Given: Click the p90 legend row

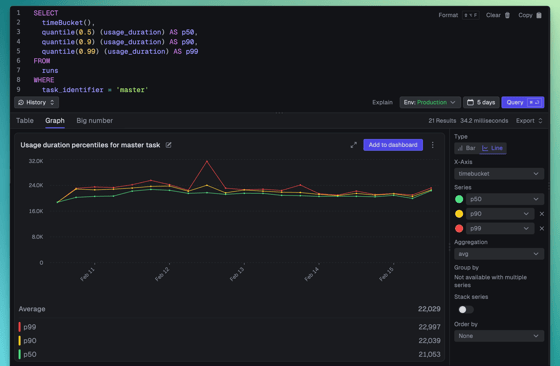Looking at the screenshot, I should 229,341.
